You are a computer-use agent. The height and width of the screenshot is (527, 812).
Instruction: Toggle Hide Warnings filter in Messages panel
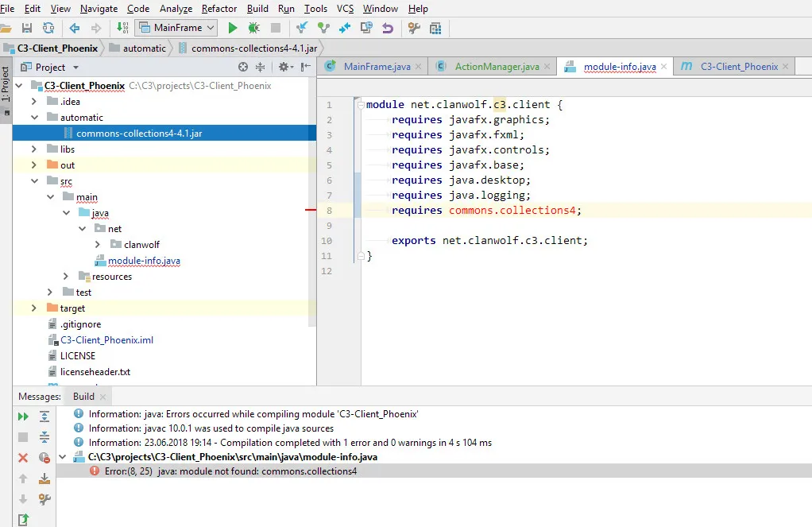pyautogui.click(x=44, y=458)
